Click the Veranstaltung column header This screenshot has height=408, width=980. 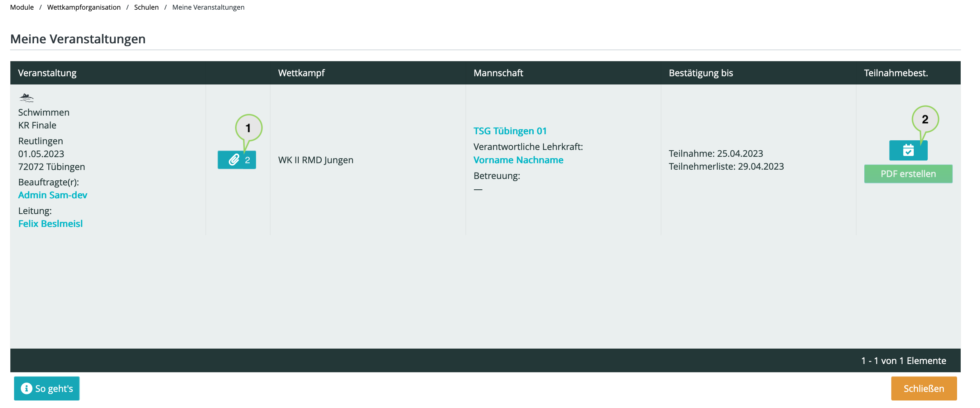point(47,73)
